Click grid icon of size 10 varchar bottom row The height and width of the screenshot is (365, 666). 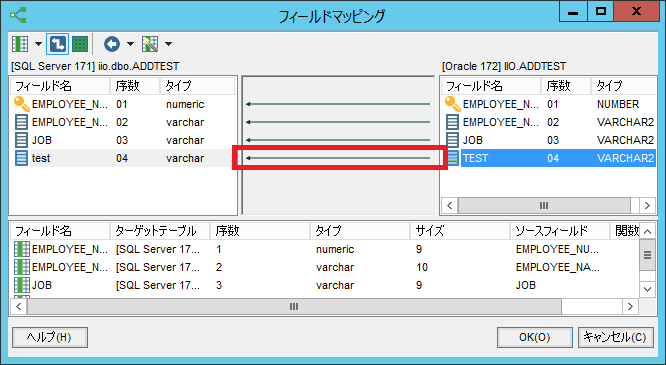click(x=22, y=267)
